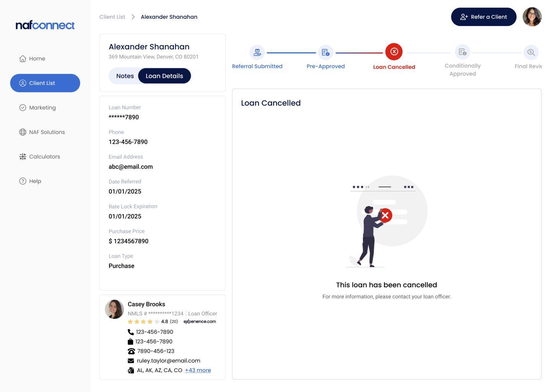Screen dimensions: 551x392
Task: Click the Referral Submitted step icon
Action: coord(257,52)
